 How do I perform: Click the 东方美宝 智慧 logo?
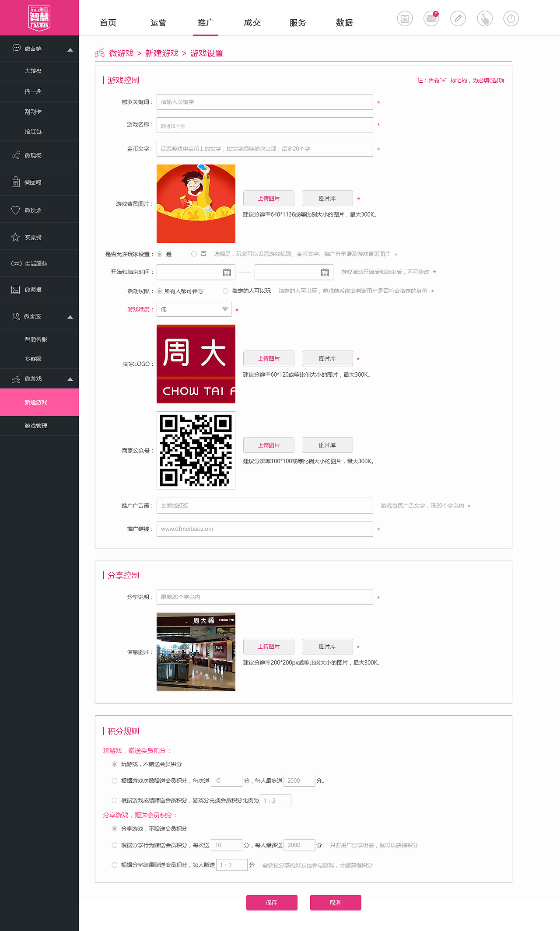[39, 18]
